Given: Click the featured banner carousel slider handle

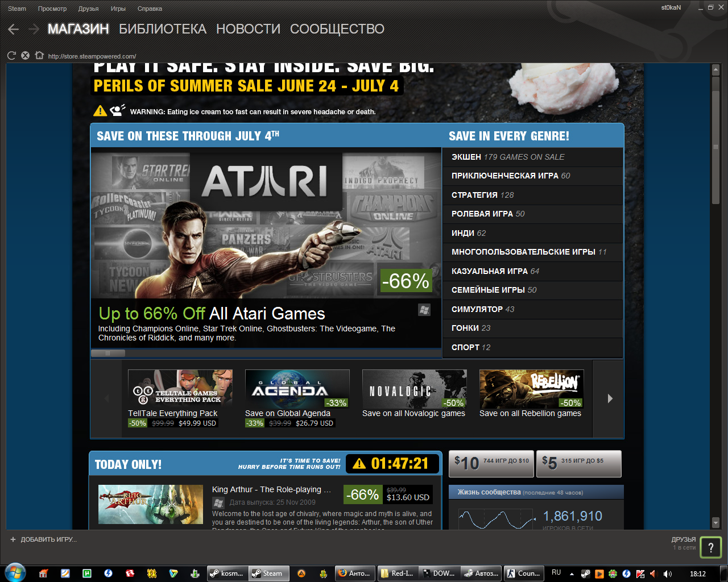Looking at the screenshot, I should click(108, 353).
